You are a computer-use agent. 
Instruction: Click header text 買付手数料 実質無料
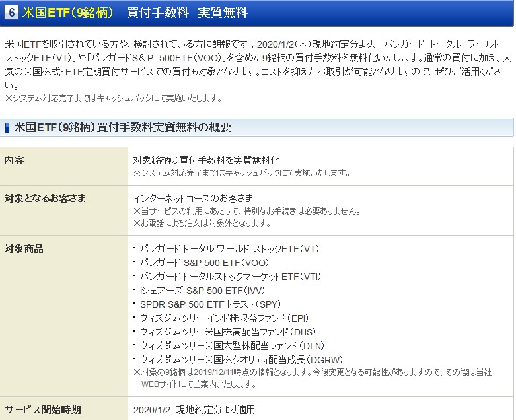[187, 13]
